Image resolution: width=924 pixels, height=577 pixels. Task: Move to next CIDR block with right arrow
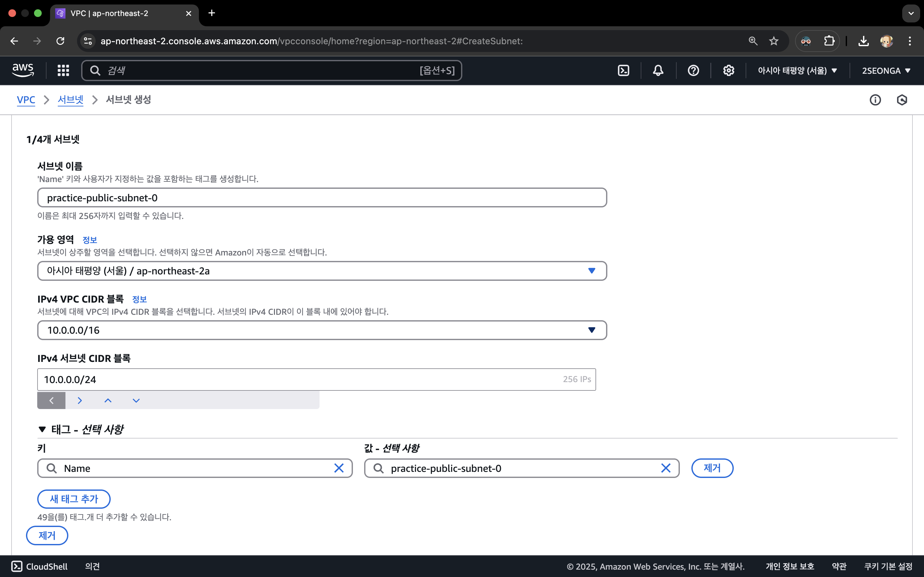point(80,400)
